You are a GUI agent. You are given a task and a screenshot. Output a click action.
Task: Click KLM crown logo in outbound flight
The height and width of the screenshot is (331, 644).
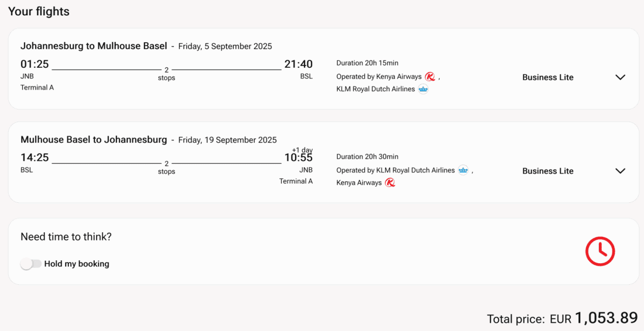click(x=423, y=89)
